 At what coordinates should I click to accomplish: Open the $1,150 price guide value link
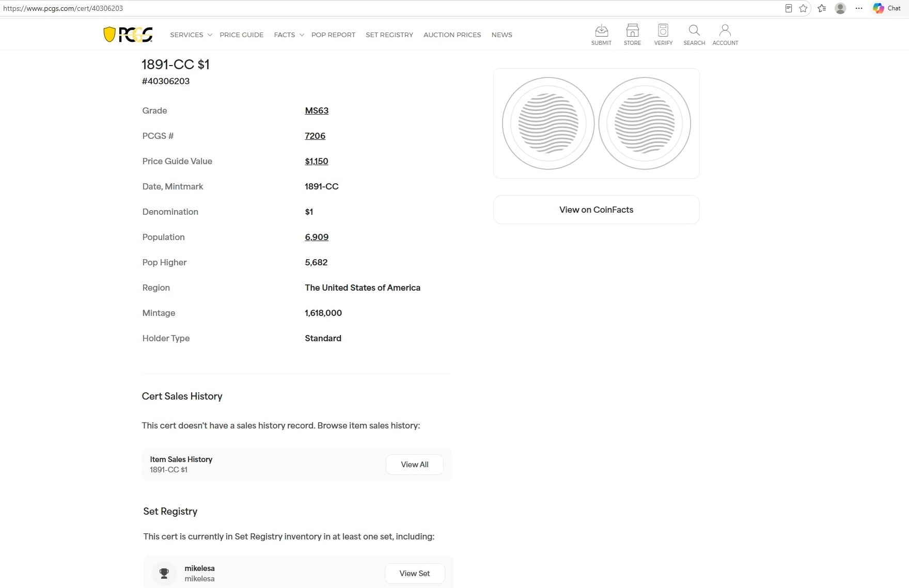pos(317,161)
